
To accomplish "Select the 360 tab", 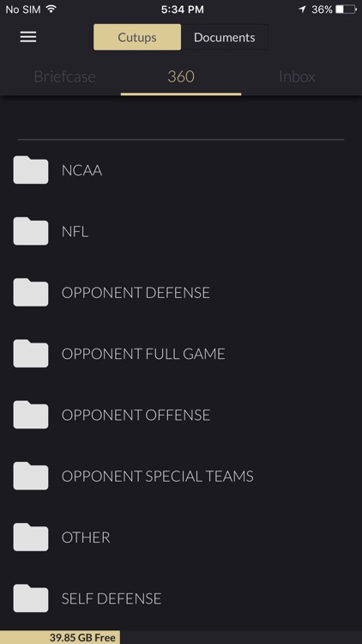I will [181, 76].
